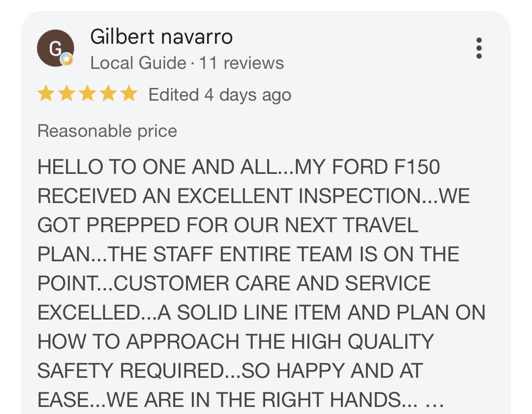
Task: Click the third gold rating star
Action: coord(87,94)
